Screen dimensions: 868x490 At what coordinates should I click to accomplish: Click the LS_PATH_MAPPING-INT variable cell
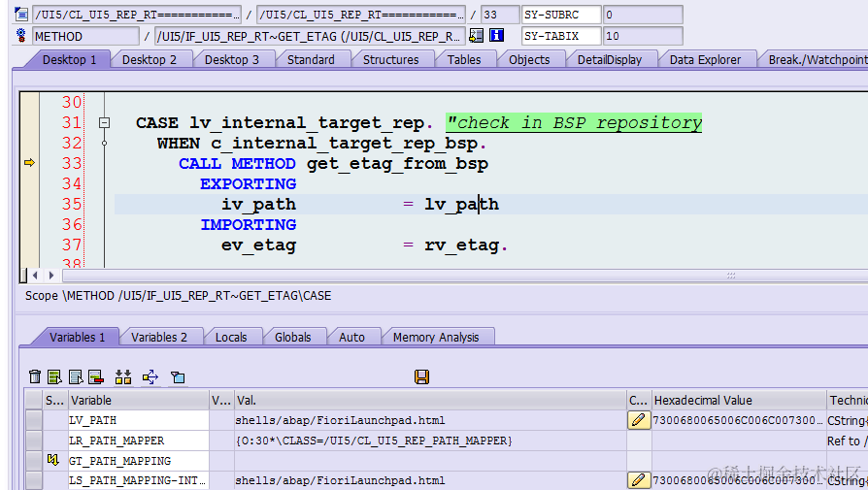pyautogui.click(x=139, y=480)
